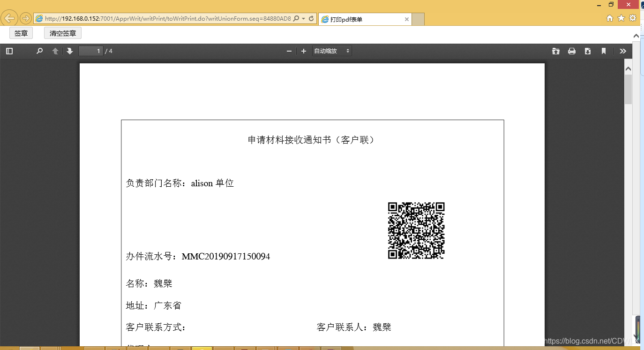Go to the previous page
Screen dimensions: 644x350
[55, 51]
